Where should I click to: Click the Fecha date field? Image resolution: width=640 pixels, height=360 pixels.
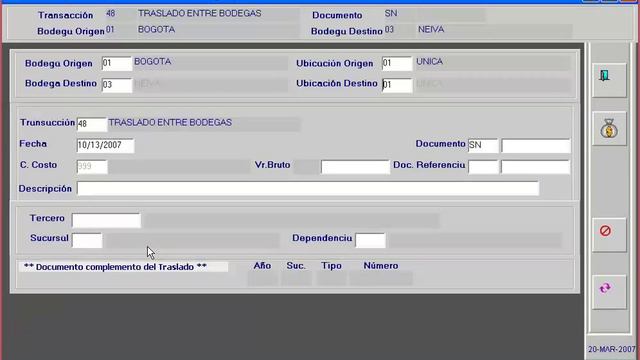point(105,146)
